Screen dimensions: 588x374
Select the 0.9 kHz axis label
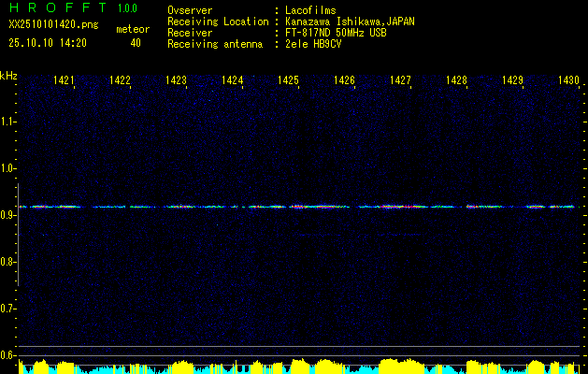(8, 215)
